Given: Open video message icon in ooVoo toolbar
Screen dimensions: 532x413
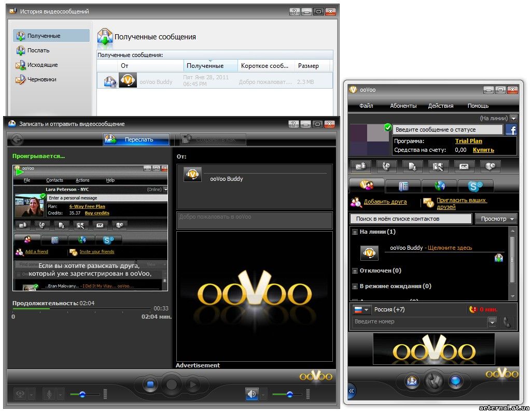Looking at the screenshot, I should (x=360, y=166).
